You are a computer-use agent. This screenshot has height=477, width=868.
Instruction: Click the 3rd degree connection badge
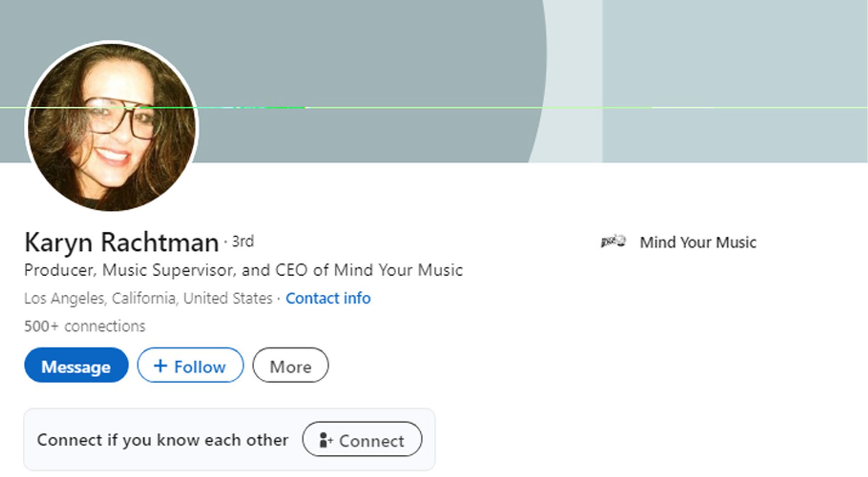[243, 241]
